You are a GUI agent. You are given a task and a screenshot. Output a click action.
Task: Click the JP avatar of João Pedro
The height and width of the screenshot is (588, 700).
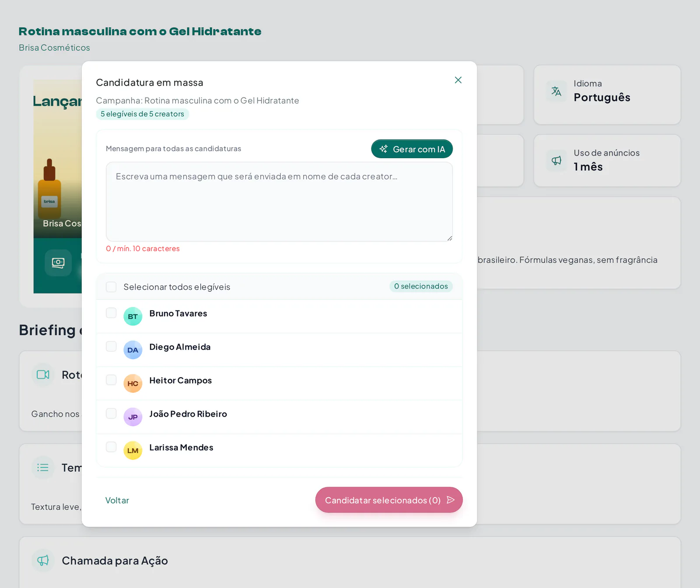pos(133,417)
